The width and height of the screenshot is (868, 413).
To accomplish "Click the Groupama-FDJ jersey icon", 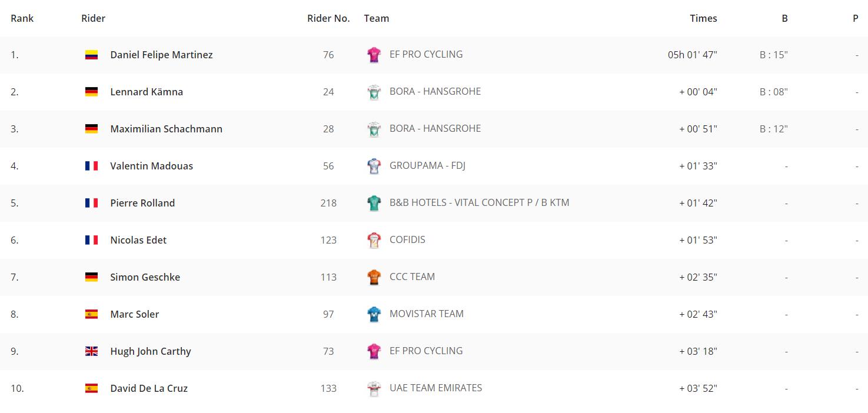I will coord(374,166).
